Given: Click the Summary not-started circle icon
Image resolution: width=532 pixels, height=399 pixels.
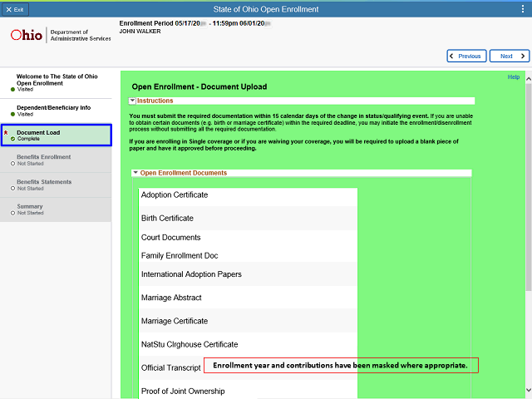Looking at the screenshot, I should coord(13,213).
